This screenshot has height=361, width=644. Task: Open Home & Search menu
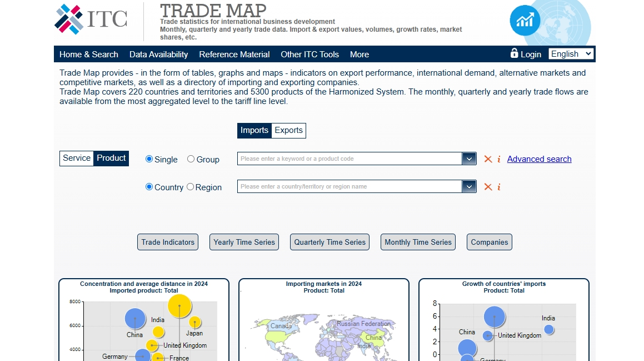pyautogui.click(x=89, y=55)
